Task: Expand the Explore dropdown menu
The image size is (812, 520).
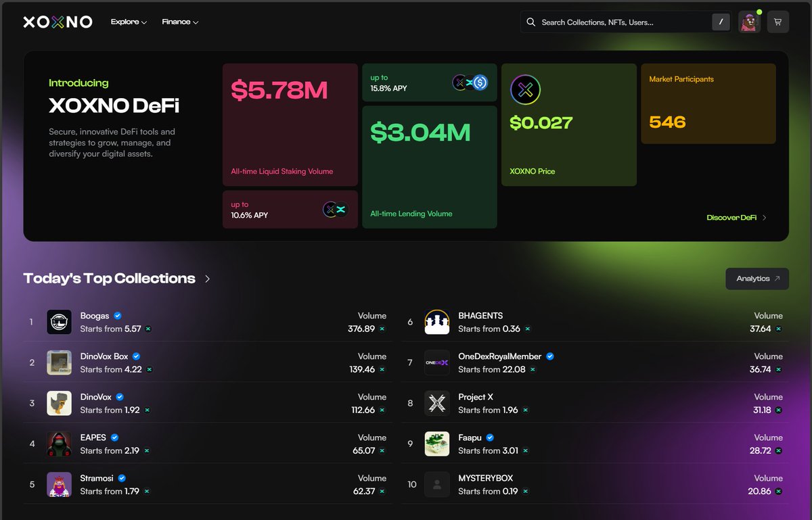Action: click(129, 22)
